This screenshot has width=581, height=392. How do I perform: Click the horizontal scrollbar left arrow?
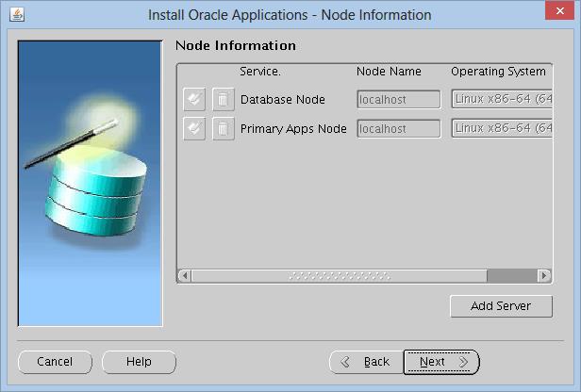pyautogui.click(x=185, y=276)
